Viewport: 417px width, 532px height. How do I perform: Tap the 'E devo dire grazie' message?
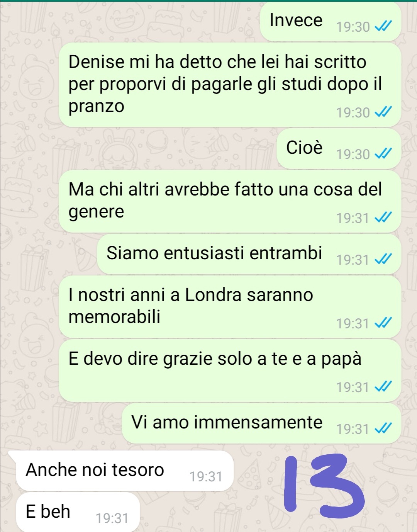pyautogui.click(x=230, y=371)
